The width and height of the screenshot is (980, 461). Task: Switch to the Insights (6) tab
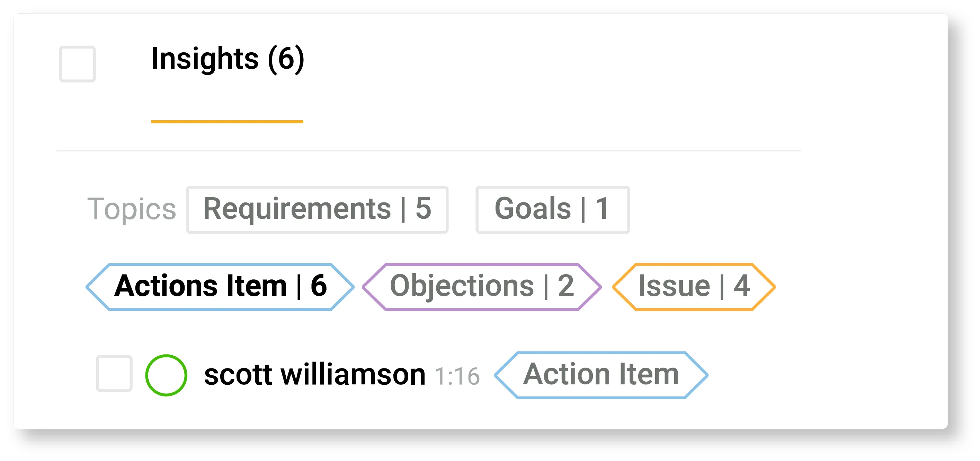click(227, 59)
